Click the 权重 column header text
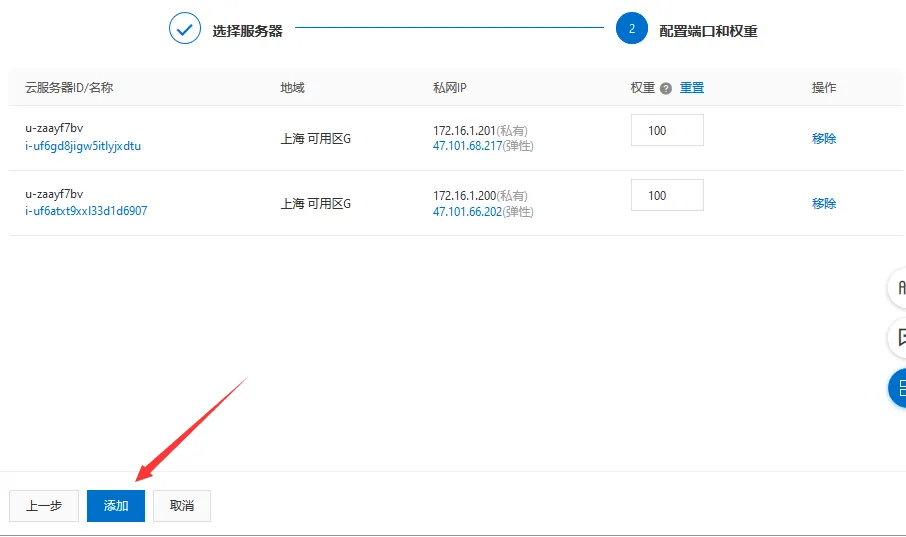906x537 pixels. click(x=643, y=88)
